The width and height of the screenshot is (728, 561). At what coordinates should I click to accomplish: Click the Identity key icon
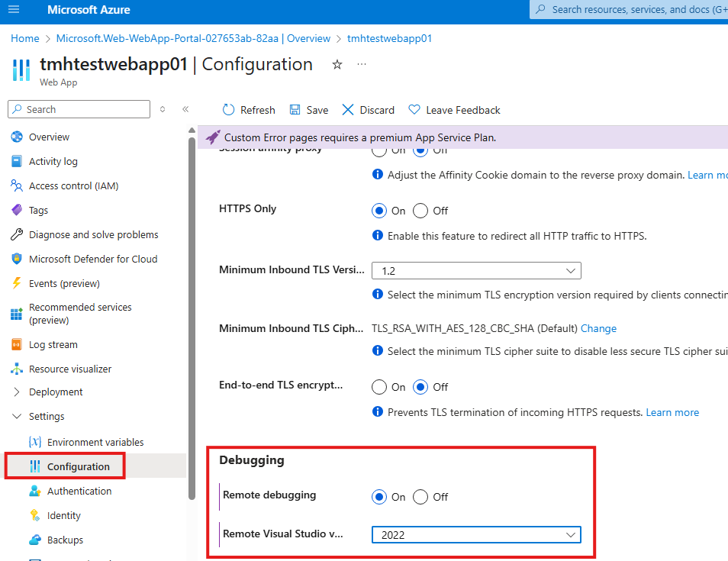(35, 515)
